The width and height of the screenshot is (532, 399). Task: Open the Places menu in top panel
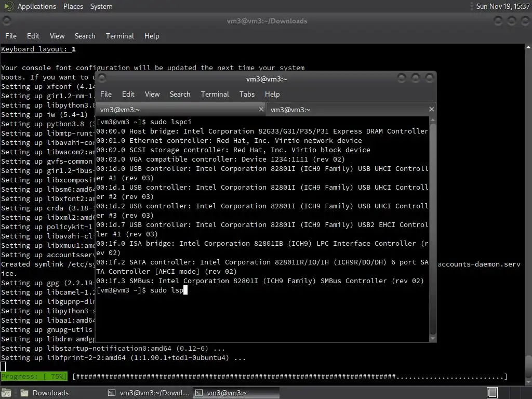coord(73,6)
